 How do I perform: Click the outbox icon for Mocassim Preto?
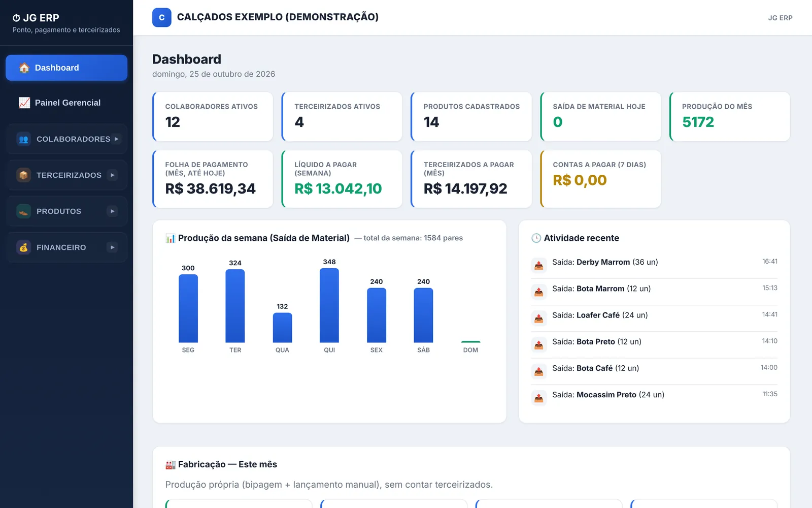point(539,398)
